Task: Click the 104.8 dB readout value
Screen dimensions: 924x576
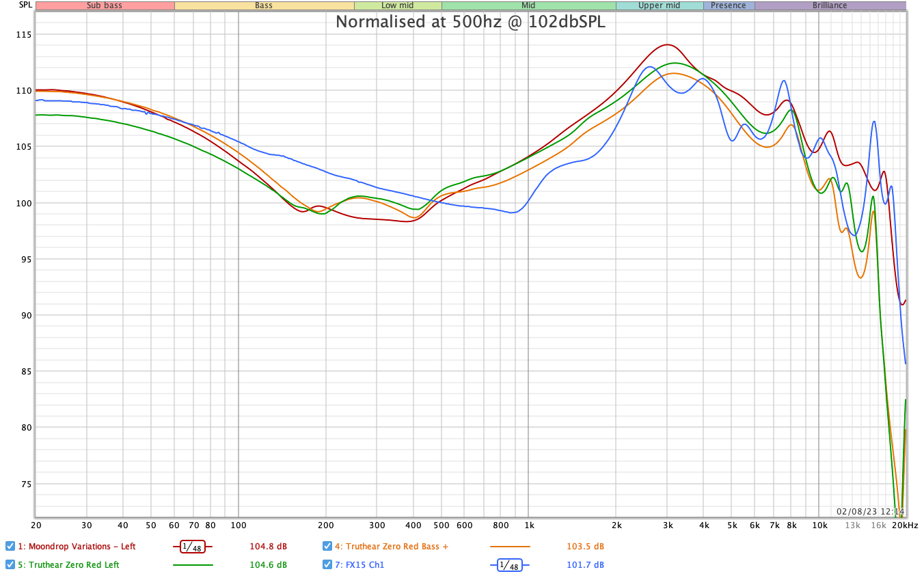Action: click(x=268, y=547)
